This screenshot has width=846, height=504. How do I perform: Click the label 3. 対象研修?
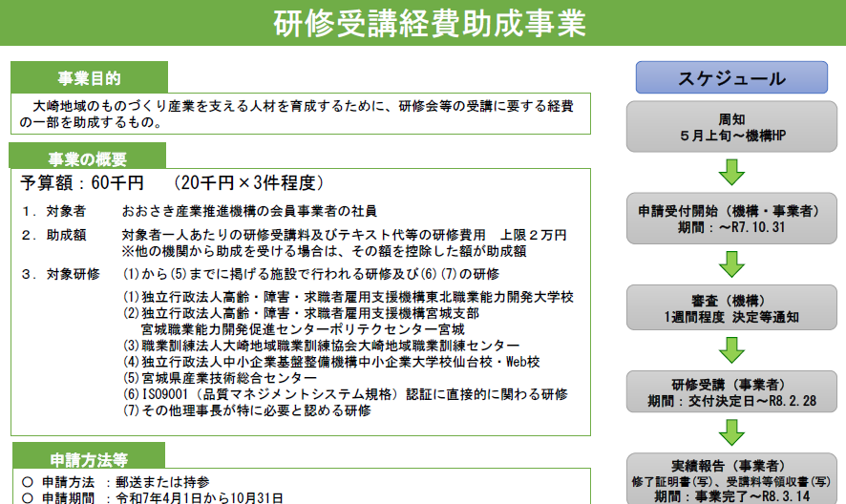pyautogui.click(x=60, y=274)
